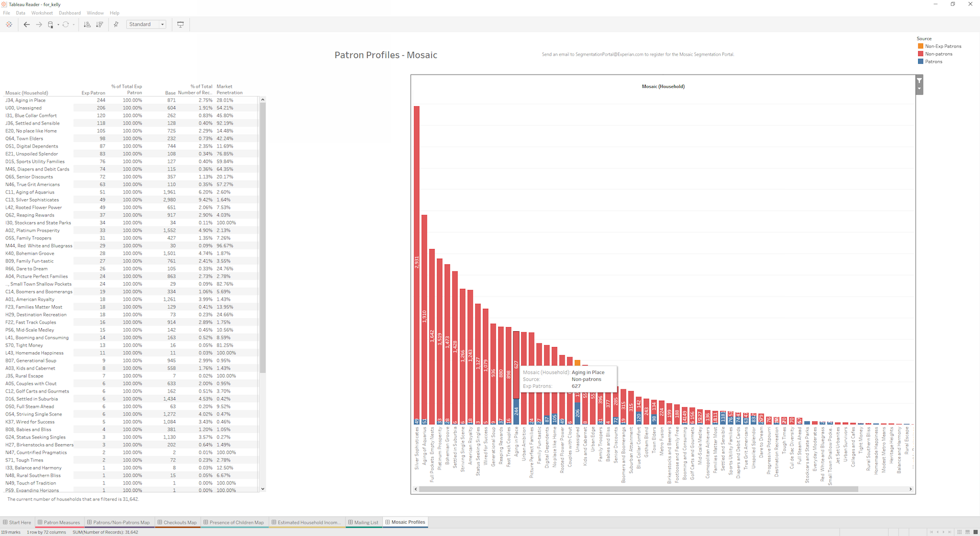Viewport: 980px width, 536px height.
Task: Click the pin axis toolbar icon
Action: [x=116, y=24]
